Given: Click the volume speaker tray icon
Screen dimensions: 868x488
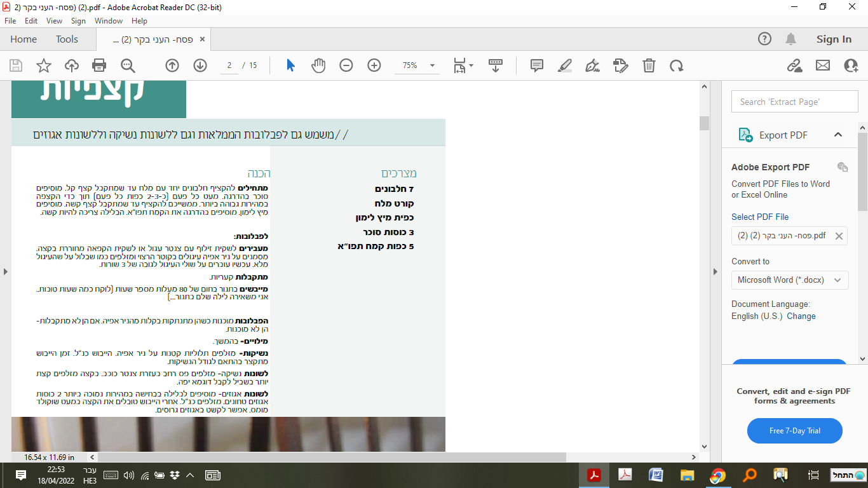Looking at the screenshot, I should 129,475.
